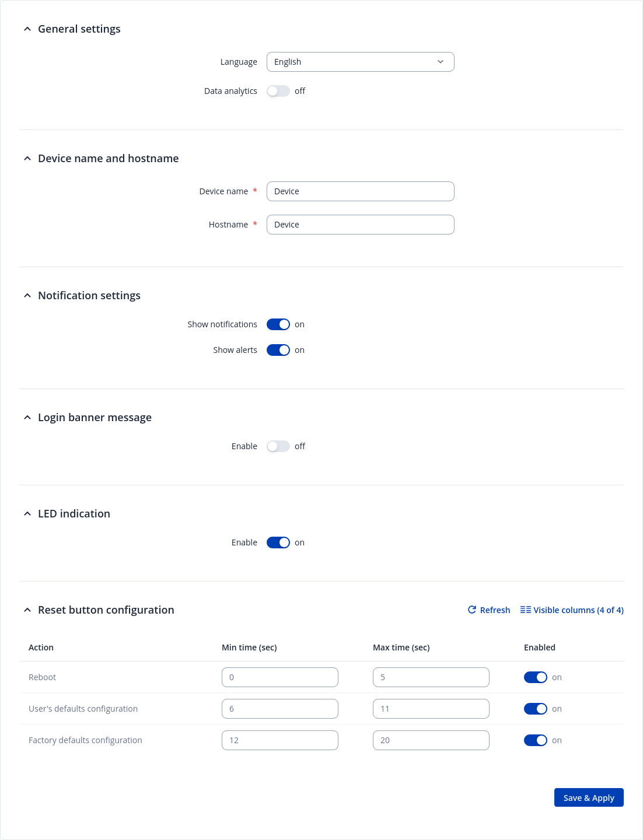The height and width of the screenshot is (840, 643).
Task: Click the Refresh icon in Reset button configuration
Action: [472, 610]
